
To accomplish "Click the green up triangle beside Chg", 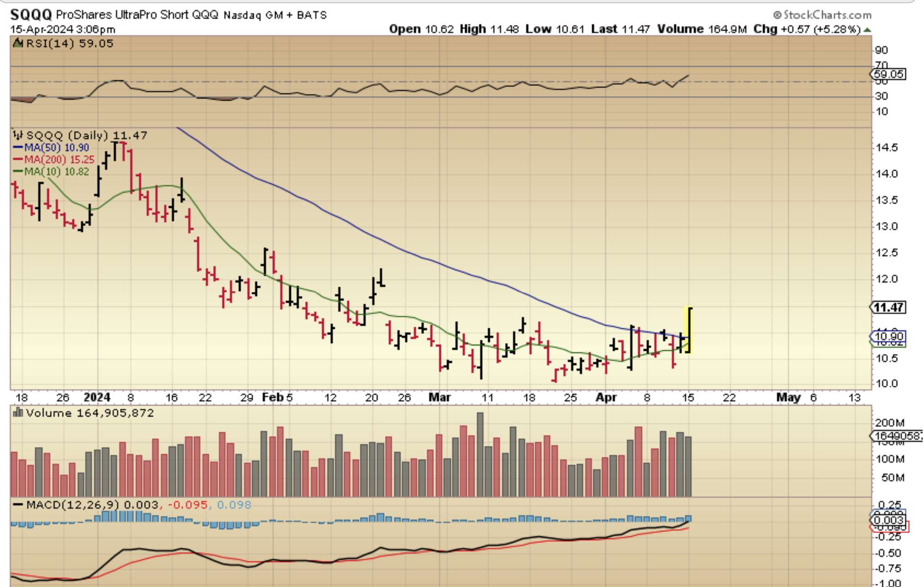I will [867, 30].
